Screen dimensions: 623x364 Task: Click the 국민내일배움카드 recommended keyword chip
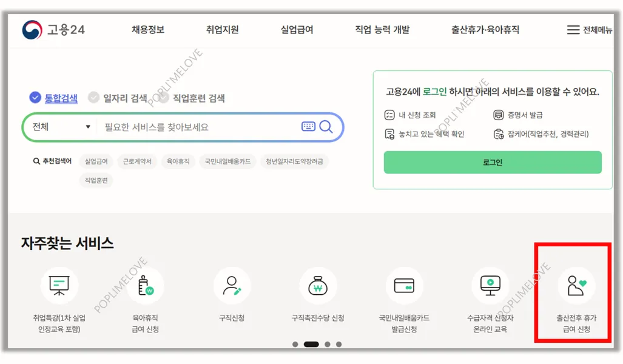click(x=227, y=161)
